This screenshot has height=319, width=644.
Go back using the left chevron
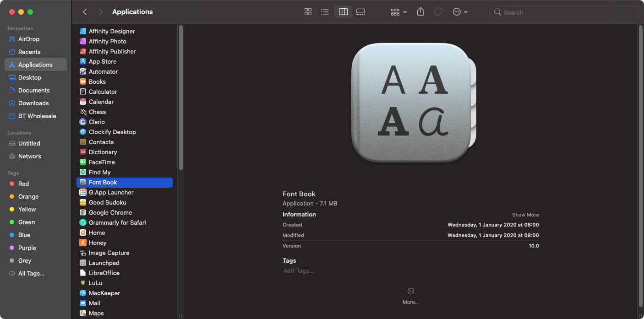(85, 12)
